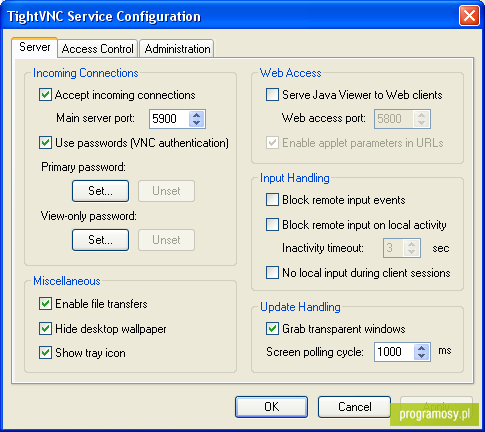Click the Miscellaneous group label
The image size is (485, 432).
click(67, 281)
